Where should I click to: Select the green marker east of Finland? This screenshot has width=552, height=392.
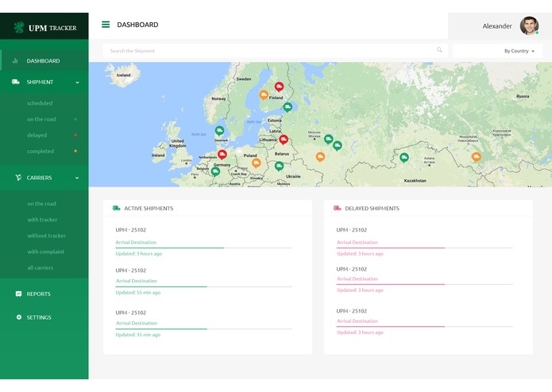tap(288, 107)
